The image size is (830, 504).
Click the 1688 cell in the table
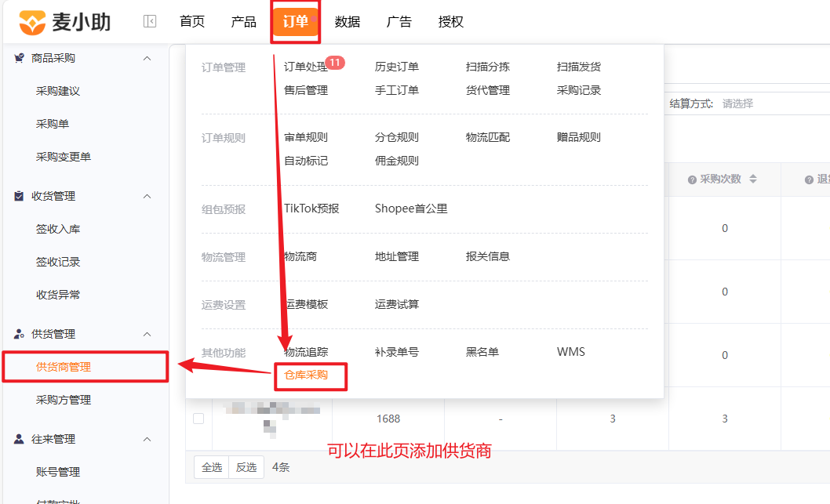click(388, 419)
